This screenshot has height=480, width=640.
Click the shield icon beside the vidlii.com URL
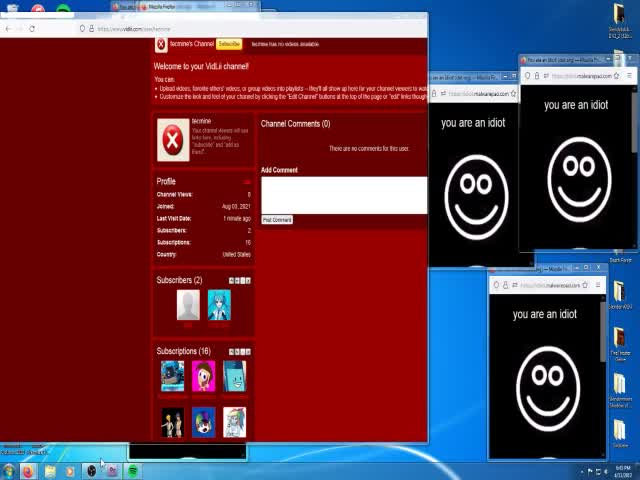(x=82, y=29)
